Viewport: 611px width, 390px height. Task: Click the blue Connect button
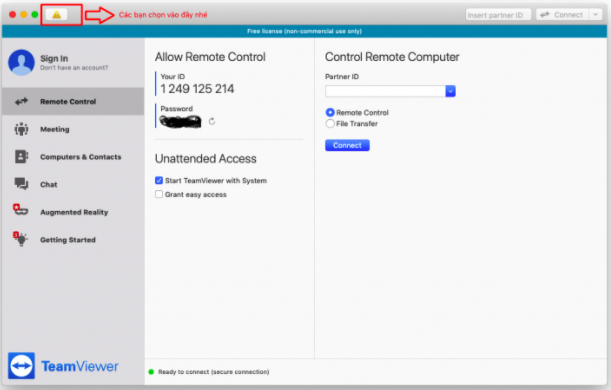click(347, 145)
